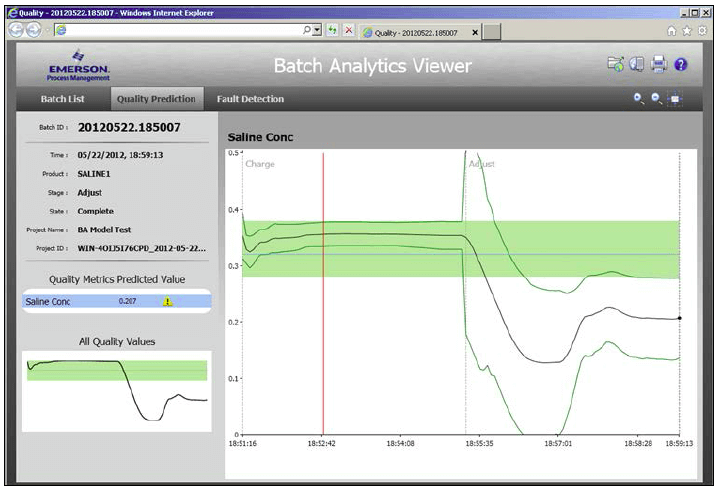
Task: Open help with the question mark icon
Action: coord(681,65)
